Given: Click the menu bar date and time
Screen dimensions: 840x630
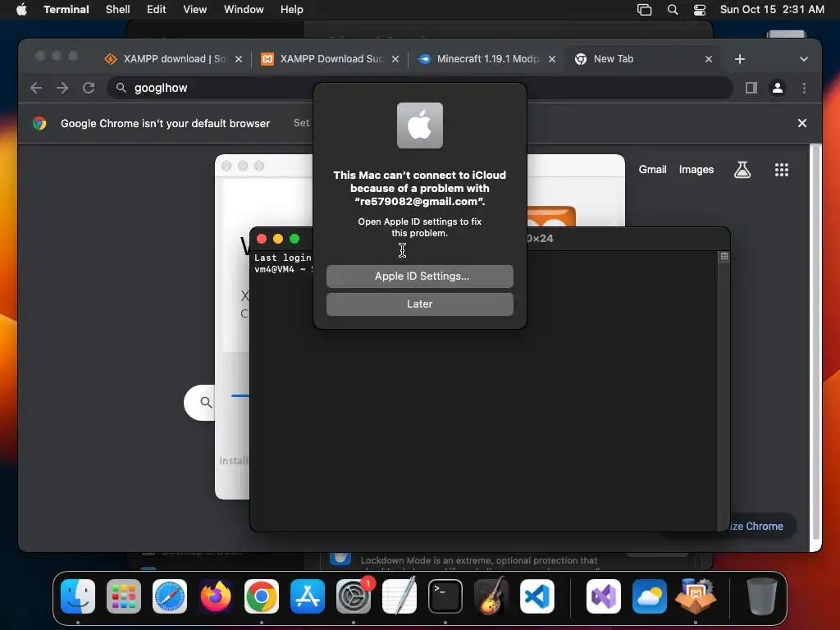Looking at the screenshot, I should point(771,9).
